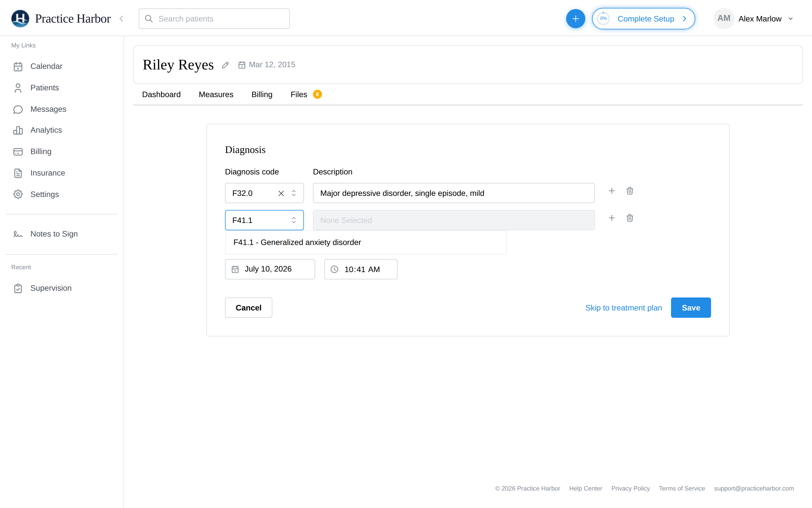Add a row after the F32.0 diagnosis

click(x=612, y=191)
